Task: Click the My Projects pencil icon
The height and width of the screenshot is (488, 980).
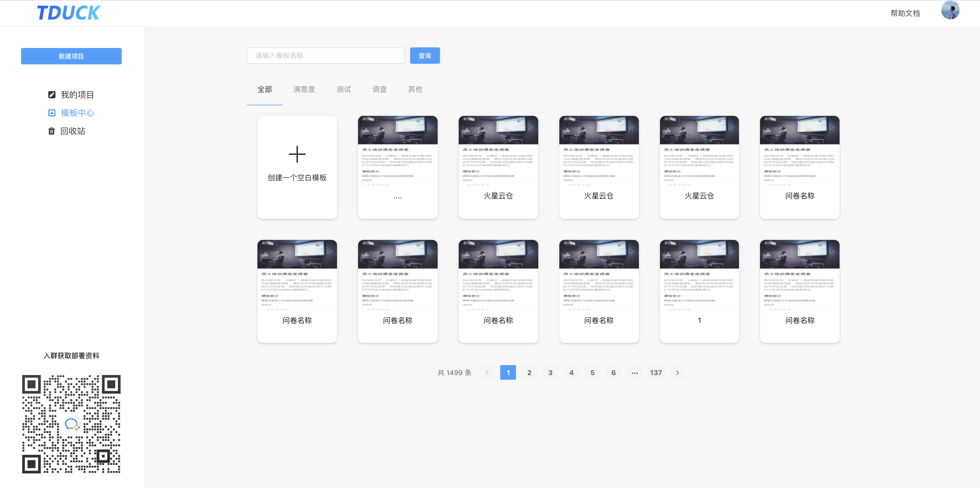Action: 52,95
